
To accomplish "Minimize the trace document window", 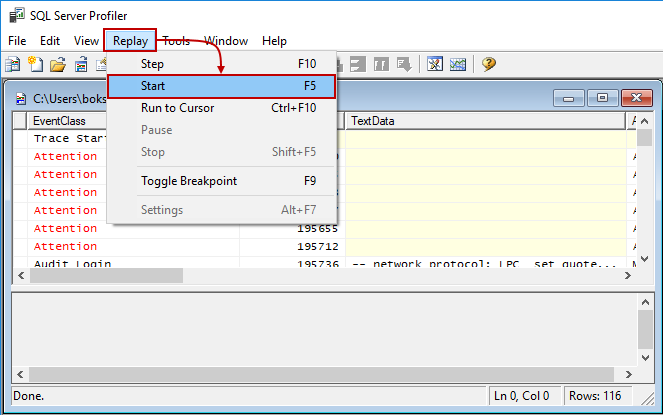I will (x=569, y=98).
